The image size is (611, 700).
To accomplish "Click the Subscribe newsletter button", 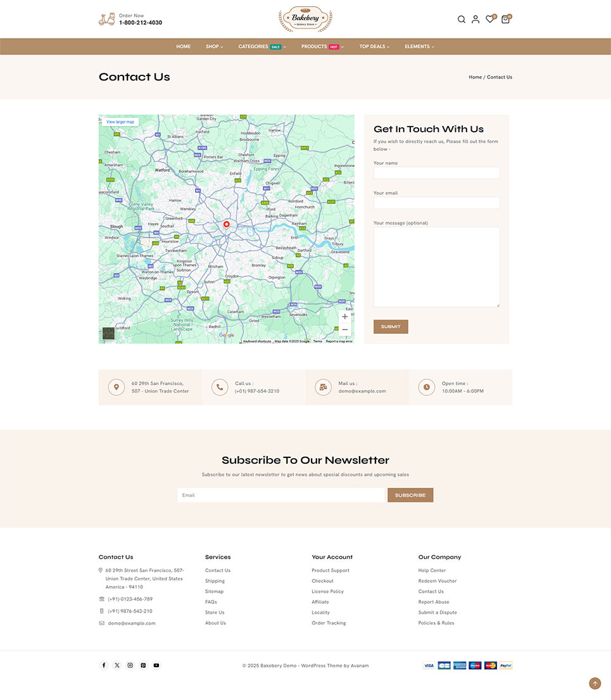I will 410,495.
